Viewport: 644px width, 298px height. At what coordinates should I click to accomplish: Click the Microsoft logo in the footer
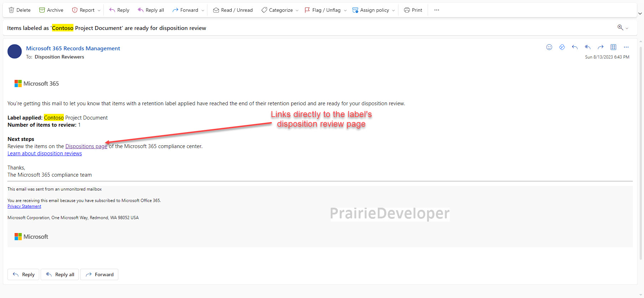[31, 237]
